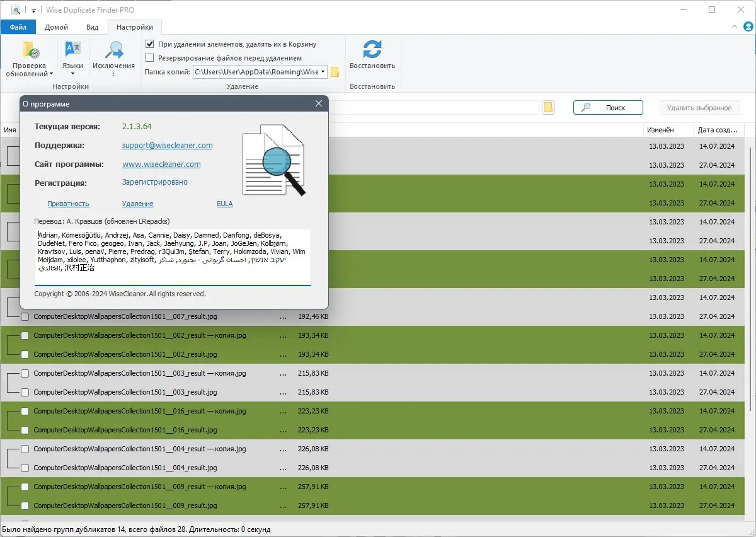Viewport: 756px width, 537px height.
Task: Check the 009_result.jpg file checkbox
Action: (25, 505)
